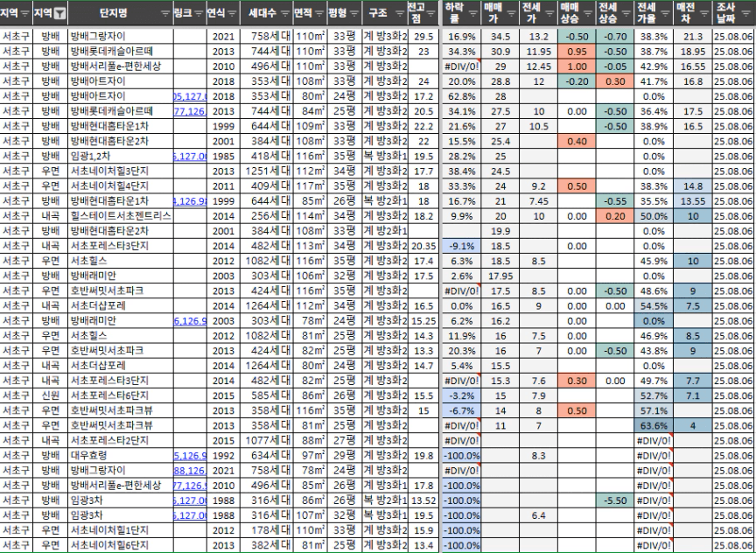Image resolution: width=756 pixels, height=553 pixels.
Task: Click the green 전세상승 cell -5.50
Action: 615,500
